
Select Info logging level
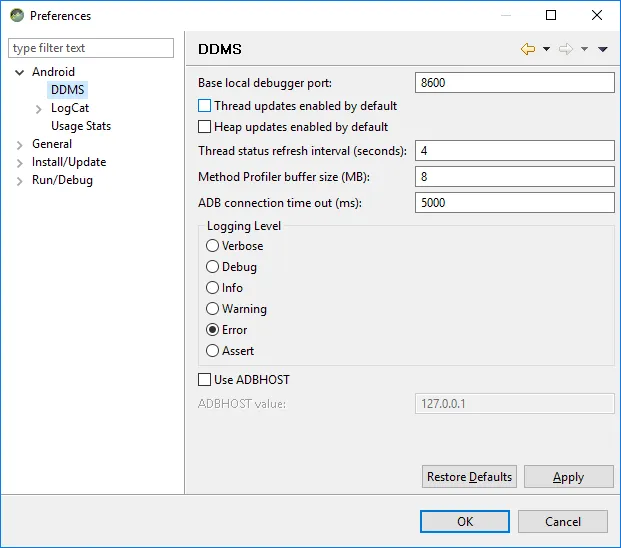(212, 287)
